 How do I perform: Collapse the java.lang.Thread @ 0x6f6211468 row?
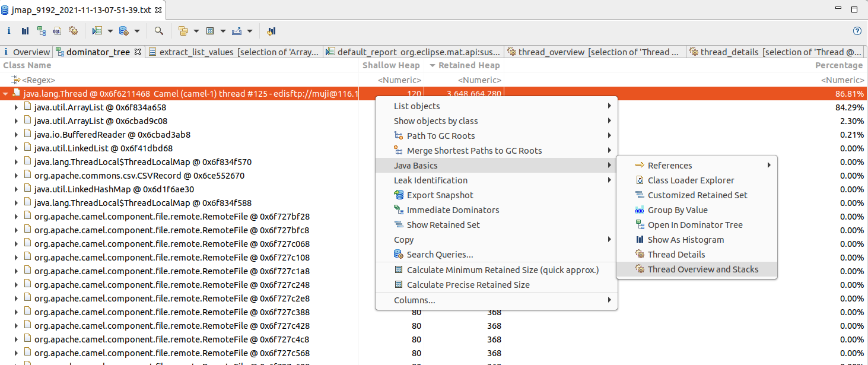coord(5,94)
